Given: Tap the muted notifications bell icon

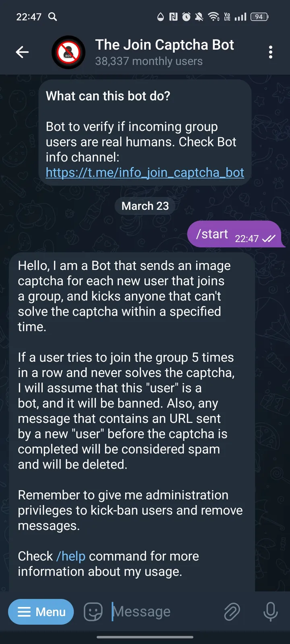Looking at the screenshot, I should (198, 17).
